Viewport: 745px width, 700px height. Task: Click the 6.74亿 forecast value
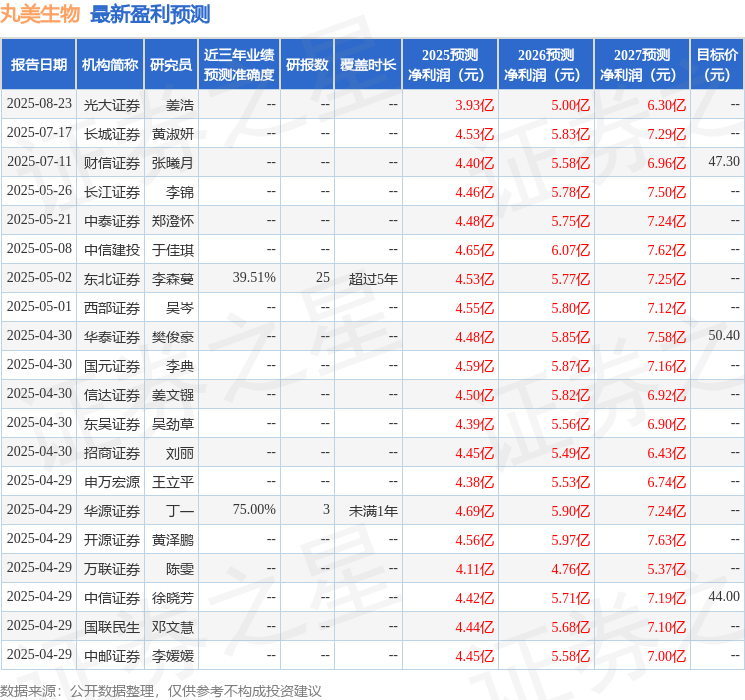click(667, 482)
